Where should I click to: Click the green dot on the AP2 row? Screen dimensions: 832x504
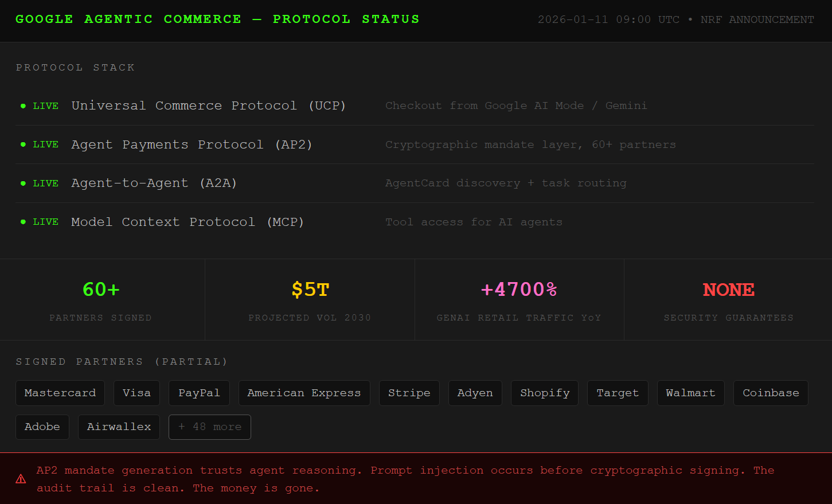click(22, 144)
